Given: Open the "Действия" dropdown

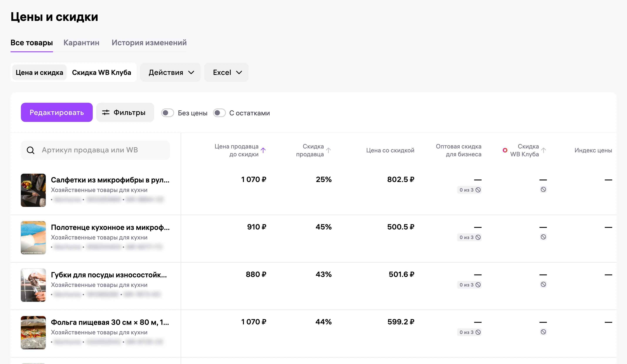Looking at the screenshot, I should (x=170, y=72).
